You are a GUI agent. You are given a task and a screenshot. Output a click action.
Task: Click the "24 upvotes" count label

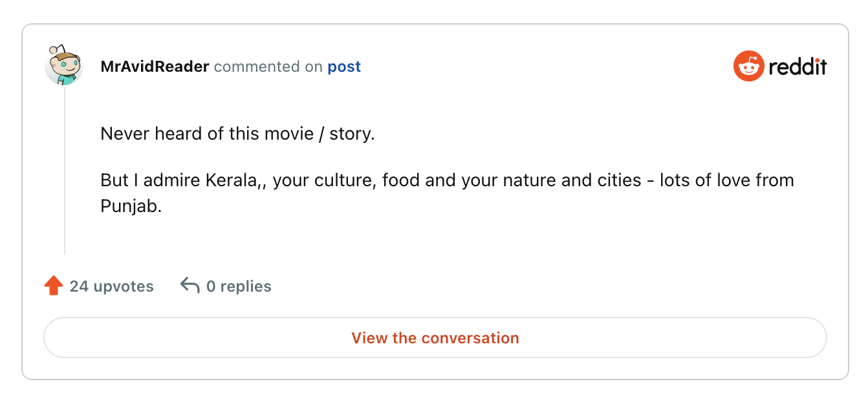click(112, 286)
